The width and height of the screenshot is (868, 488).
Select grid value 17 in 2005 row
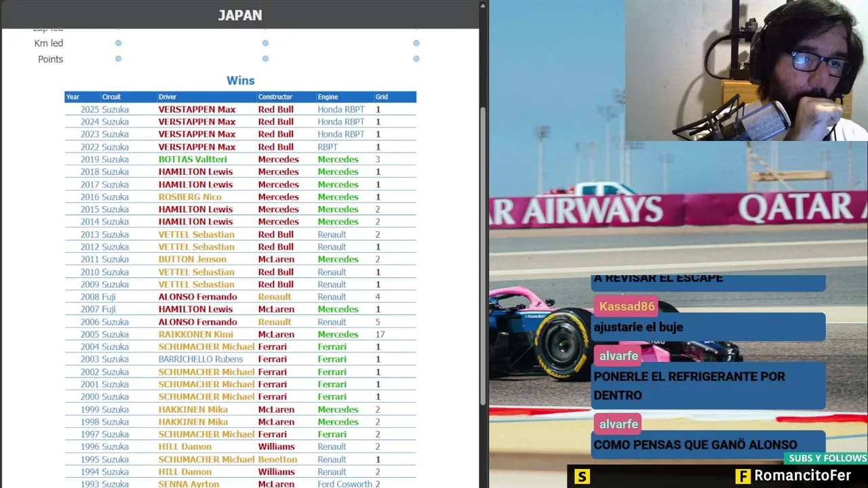[x=380, y=334]
